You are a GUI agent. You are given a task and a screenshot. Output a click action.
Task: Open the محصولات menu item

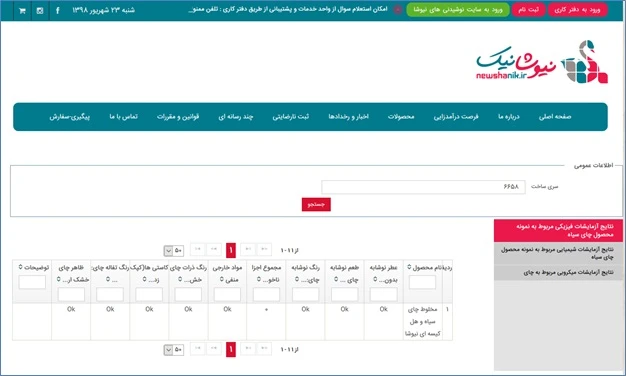tap(401, 117)
